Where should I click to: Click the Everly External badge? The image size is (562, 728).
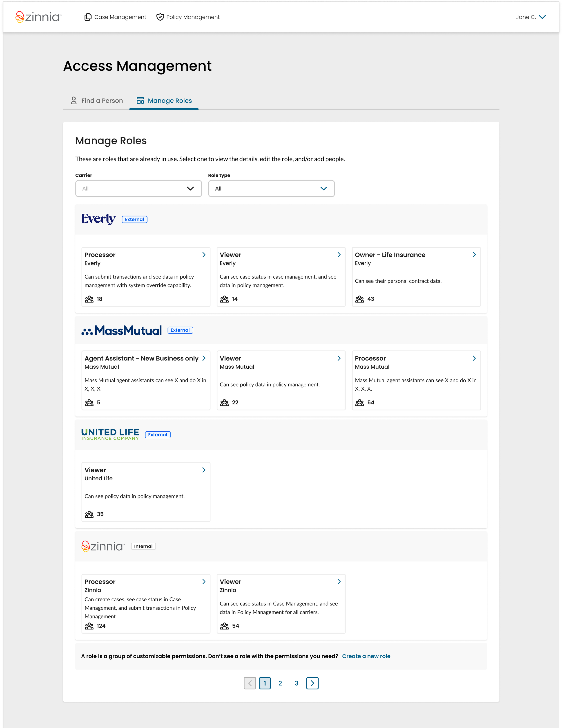coord(135,219)
